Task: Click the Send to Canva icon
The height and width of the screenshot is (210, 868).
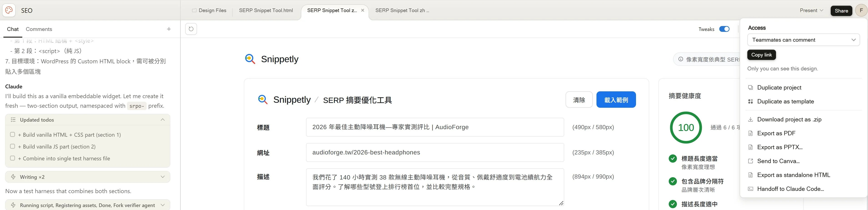Action: [x=750, y=161]
